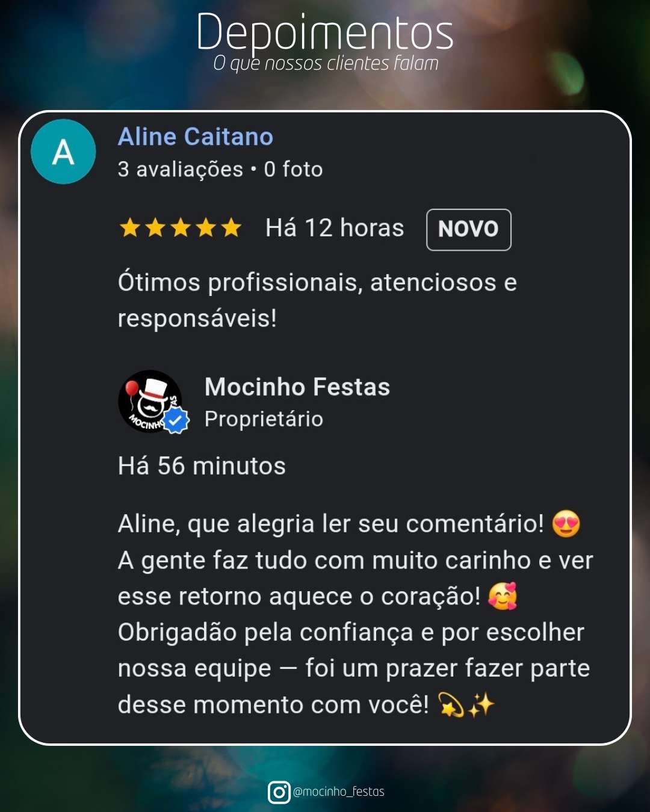This screenshot has width=650, height=812.
Task: Open the Mocinho Festas owner name
Action: 297,387
